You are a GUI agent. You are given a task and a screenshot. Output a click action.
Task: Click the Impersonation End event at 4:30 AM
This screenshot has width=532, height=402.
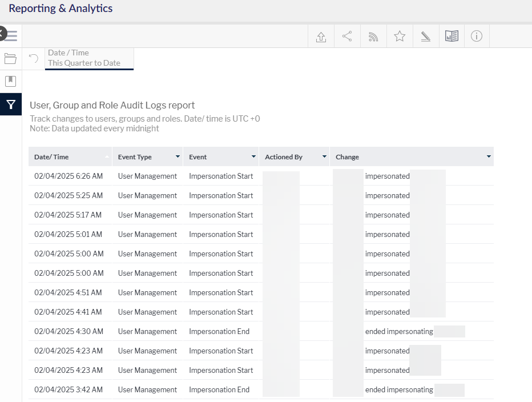219,331
